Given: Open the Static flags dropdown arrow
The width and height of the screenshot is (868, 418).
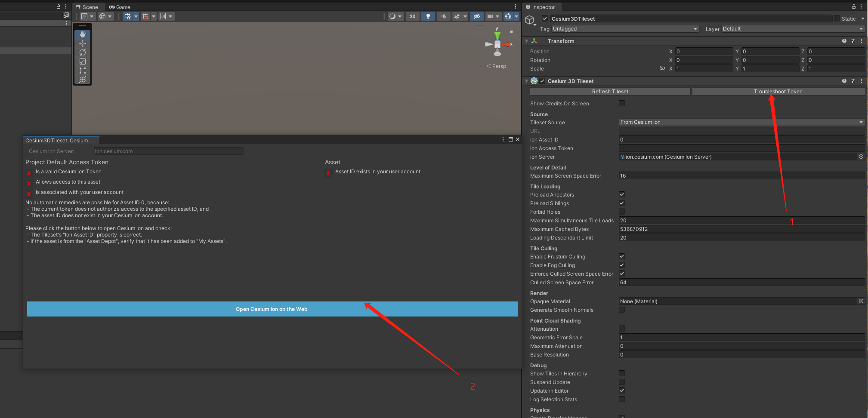Looking at the screenshot, I should click(x=862, y=18).
